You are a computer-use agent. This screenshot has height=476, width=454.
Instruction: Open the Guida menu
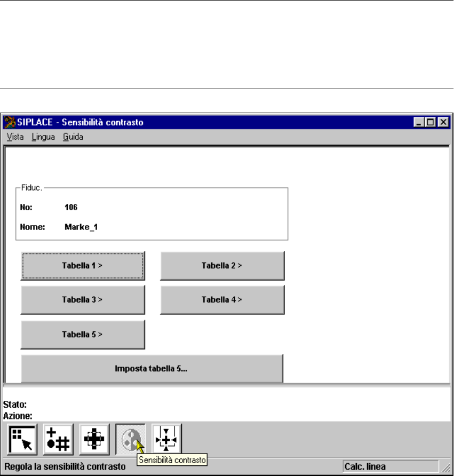[x=73, y=137]
